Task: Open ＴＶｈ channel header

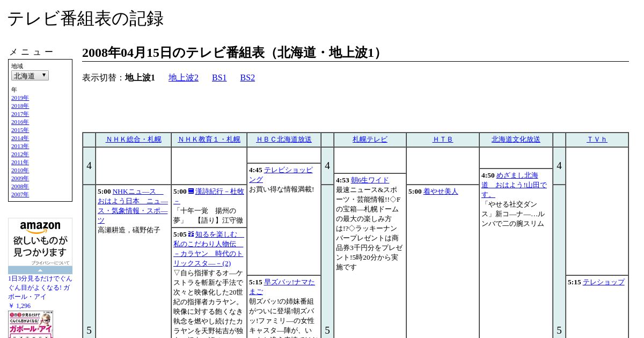Action: pos(597,139)
